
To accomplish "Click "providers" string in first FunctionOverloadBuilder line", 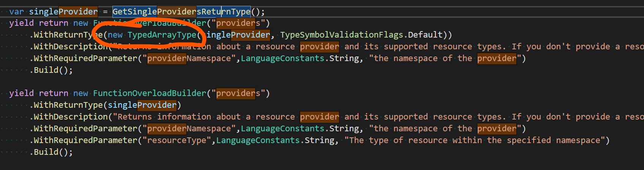I will [x=238, y=23].
